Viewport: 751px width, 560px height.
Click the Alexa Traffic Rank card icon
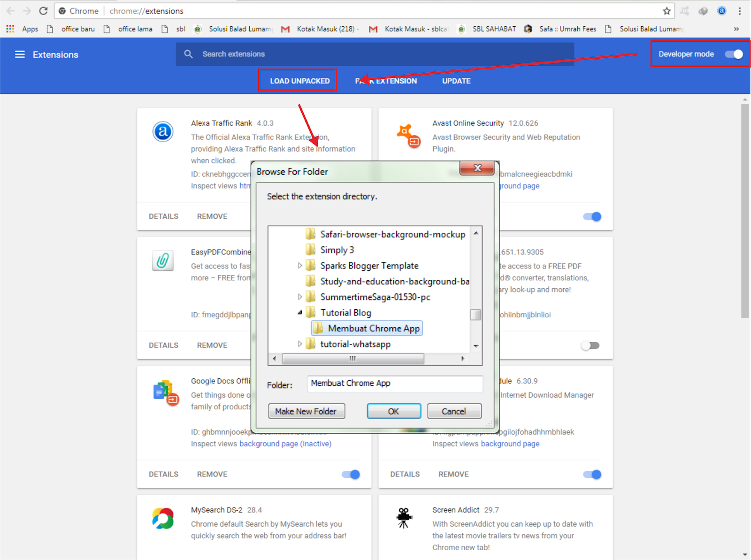[x=163, y=131]
